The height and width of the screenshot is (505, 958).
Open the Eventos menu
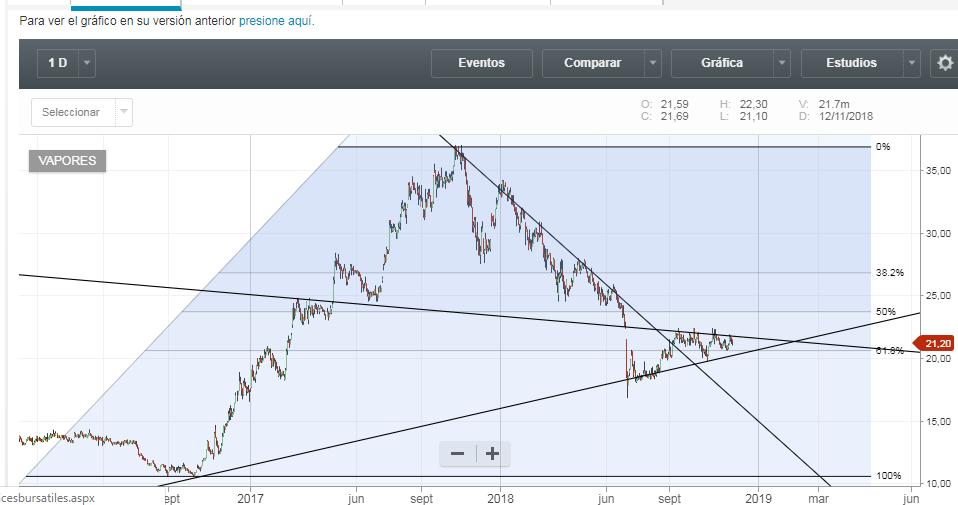point(481,63)
